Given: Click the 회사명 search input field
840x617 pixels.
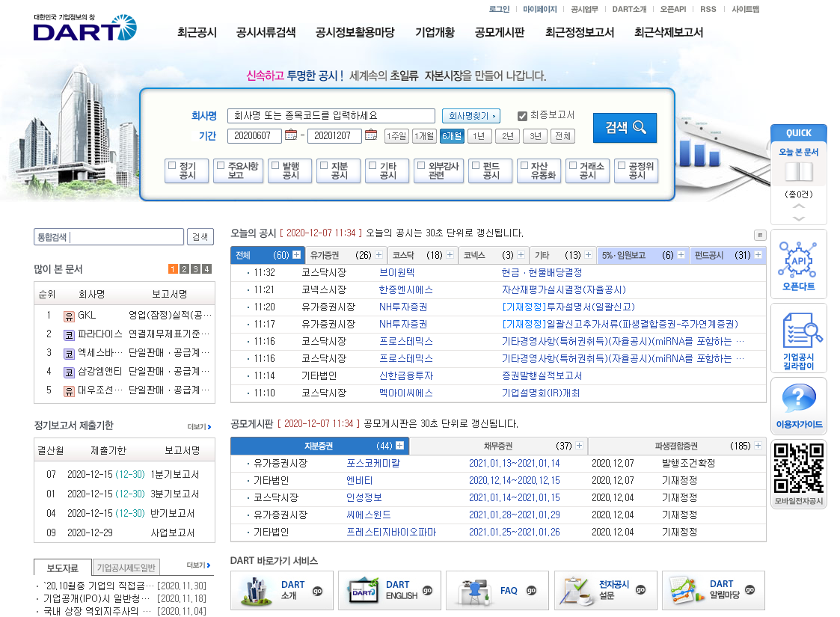Looking at the screenshot, I should [331, 116].
